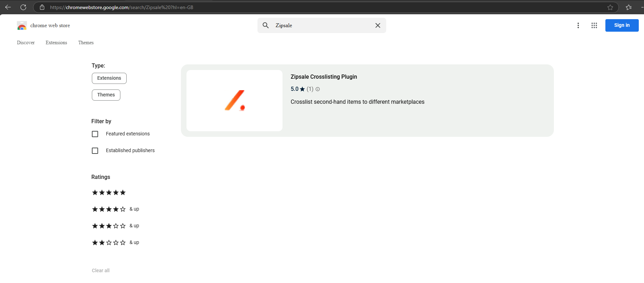Screen dimensions: 644x283
Task: Open the three-dot more options menu
Action: pyautogui.click(x=578, y=25)
